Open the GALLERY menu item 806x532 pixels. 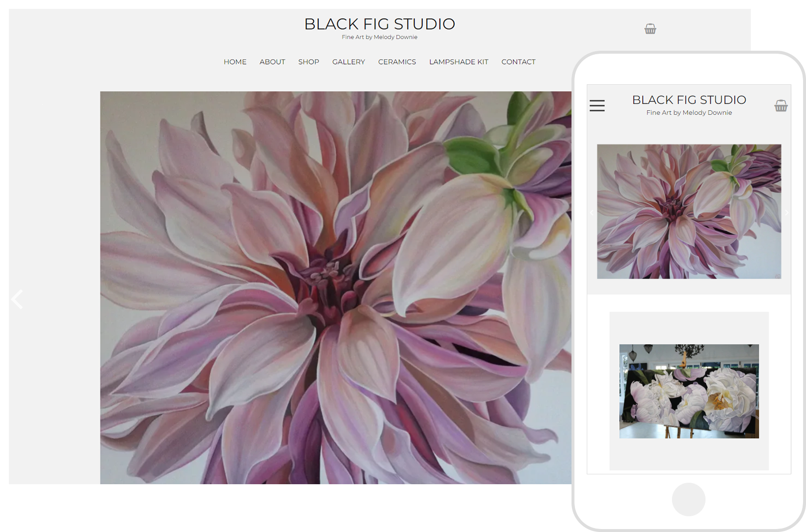point(348,62)
